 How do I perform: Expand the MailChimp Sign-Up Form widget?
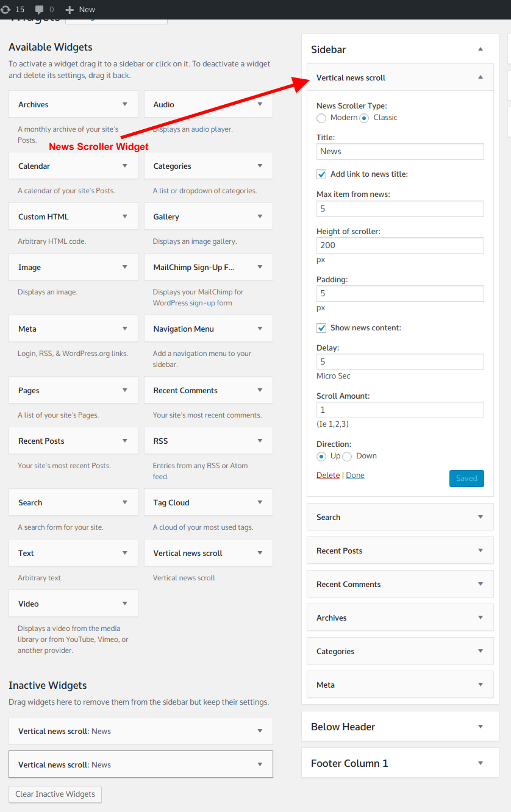tap(260, 267)
